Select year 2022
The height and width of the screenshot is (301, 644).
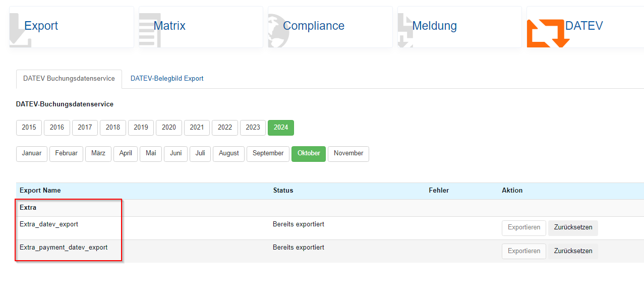[225, 128]
